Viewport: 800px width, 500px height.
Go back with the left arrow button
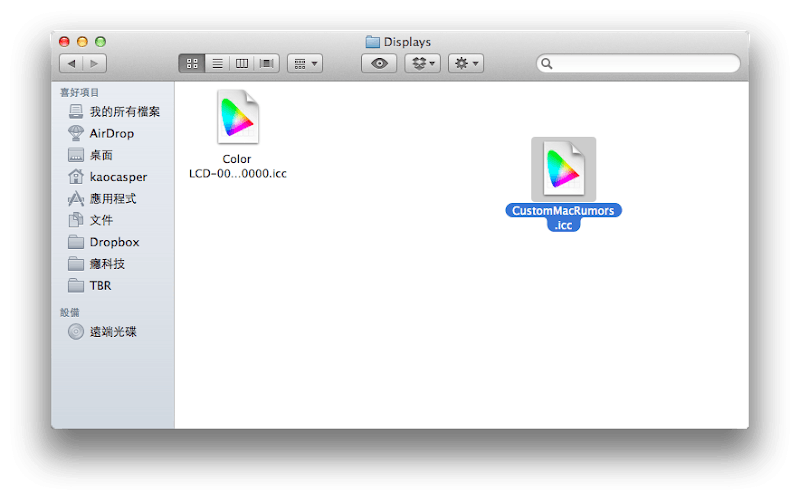tap(71, 63)
